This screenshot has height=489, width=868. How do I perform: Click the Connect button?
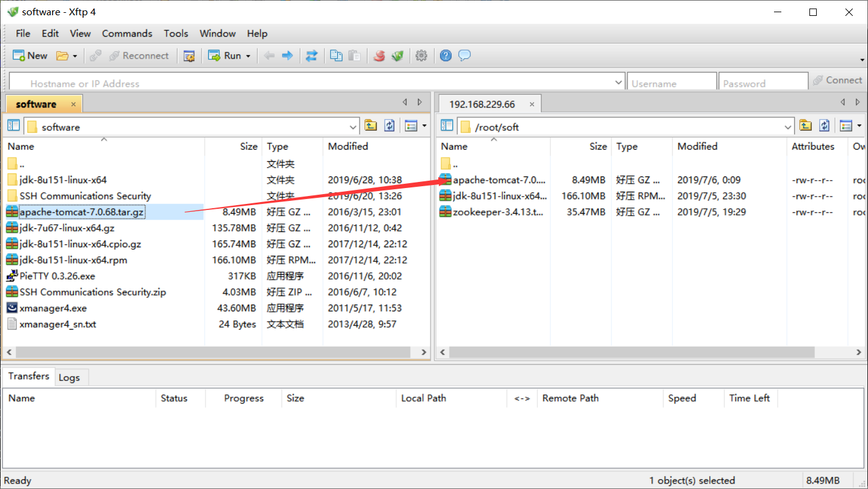837,80
